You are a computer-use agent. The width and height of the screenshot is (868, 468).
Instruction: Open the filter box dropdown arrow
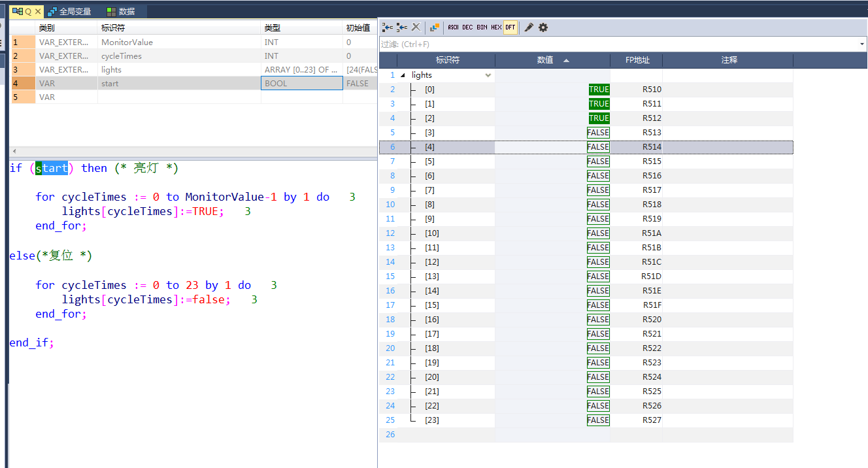click(862, 44)
